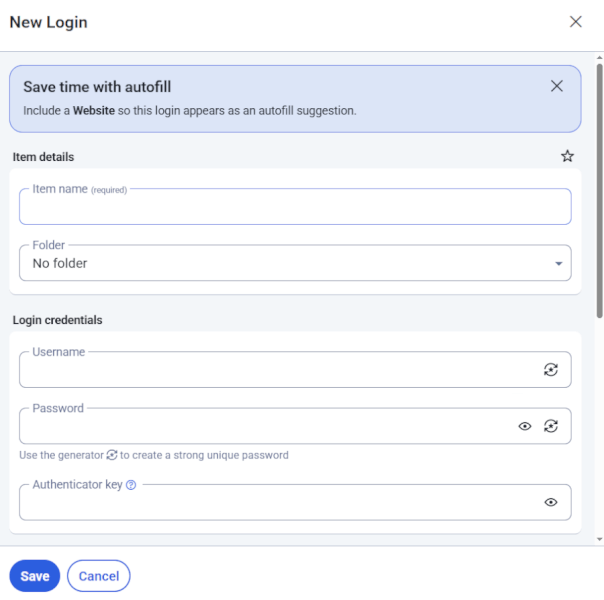Click the scrollbar up arrow
This screenshot has width=604, height=600.
(x=599, y=58)
